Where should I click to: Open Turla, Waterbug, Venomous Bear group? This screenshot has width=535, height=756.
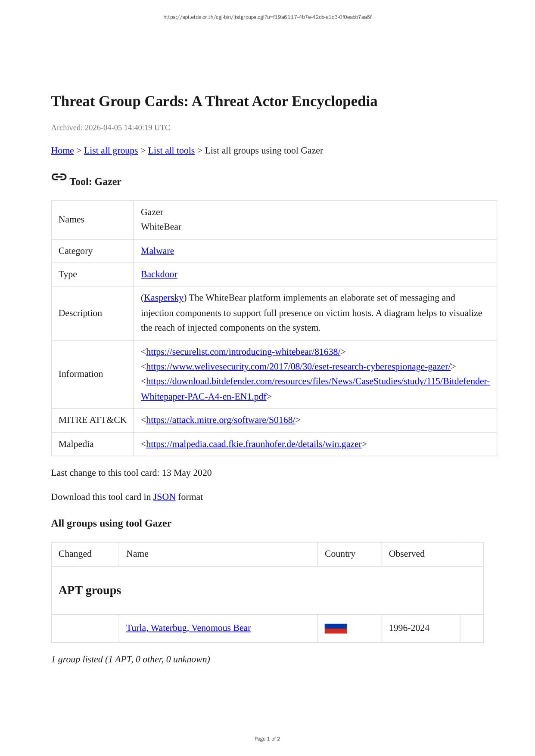[188, 628]
